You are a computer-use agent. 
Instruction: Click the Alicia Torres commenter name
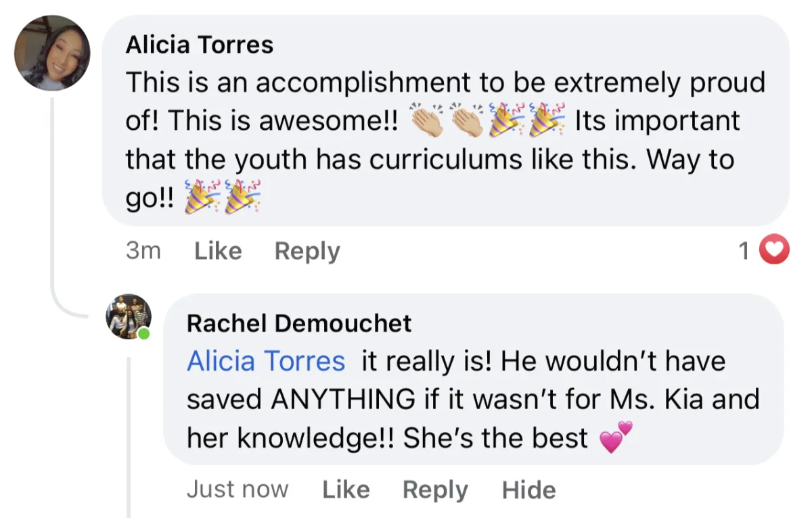[x=200, y=45]
